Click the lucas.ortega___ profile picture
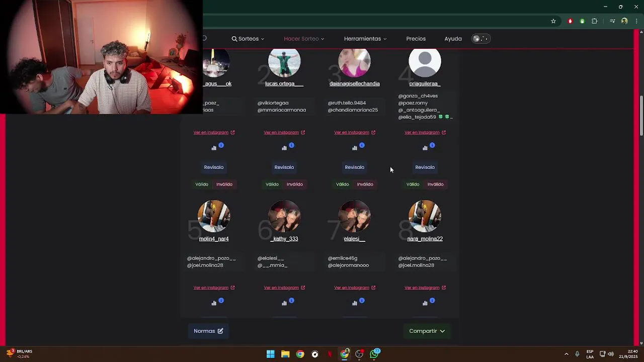The width and height of the screenshot is (644, 362). (284, 62)
